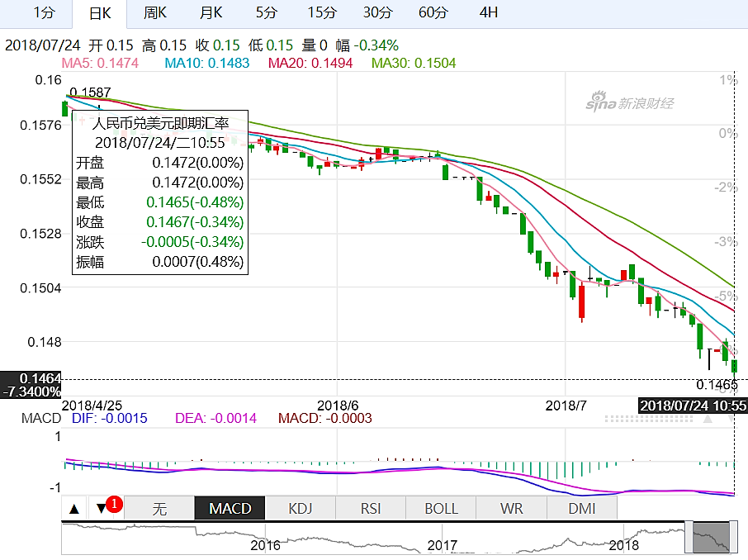Click the MA5: 0.1474 legend label
The height and width of the screenshot is (560, 748).
click(100, 63)
